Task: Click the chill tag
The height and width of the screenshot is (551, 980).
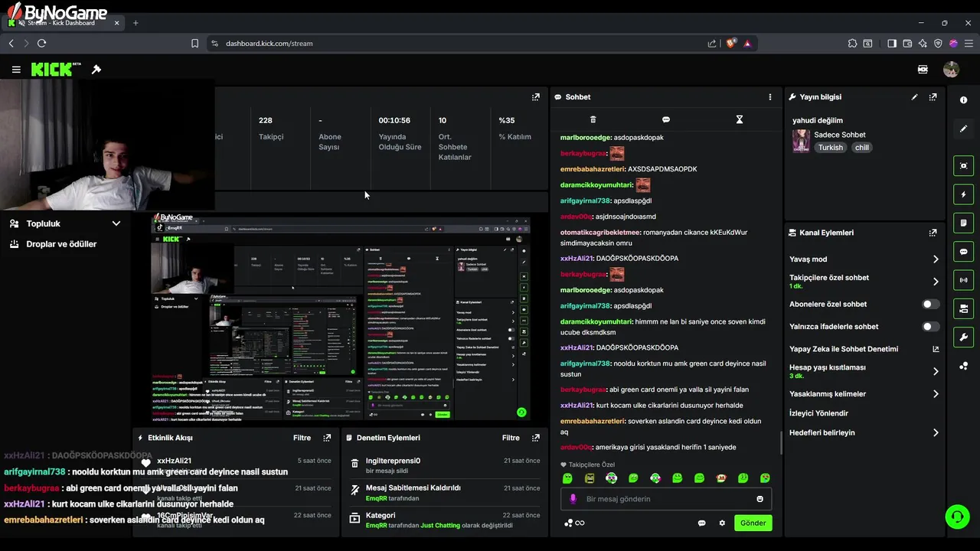Action: 862,148
